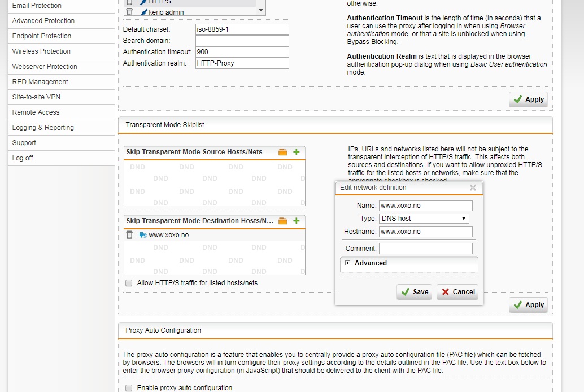Image resolution: width=584 pixels, height=392 pixels.
Task: Click Log off in sidebar
Action: pyautogui.click(x=61, y=158)
